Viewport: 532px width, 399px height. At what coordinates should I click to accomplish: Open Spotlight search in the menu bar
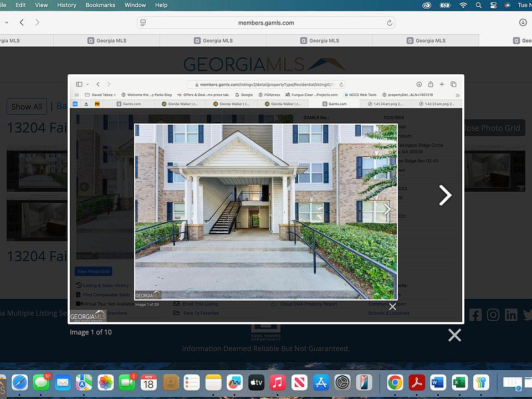pos(478,5)
